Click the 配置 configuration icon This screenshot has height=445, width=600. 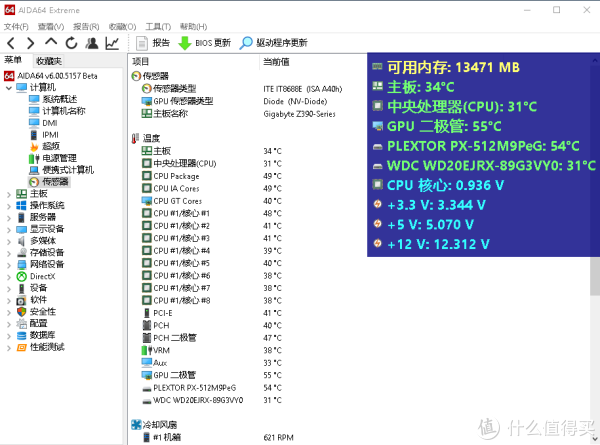[x=21, y=324]
